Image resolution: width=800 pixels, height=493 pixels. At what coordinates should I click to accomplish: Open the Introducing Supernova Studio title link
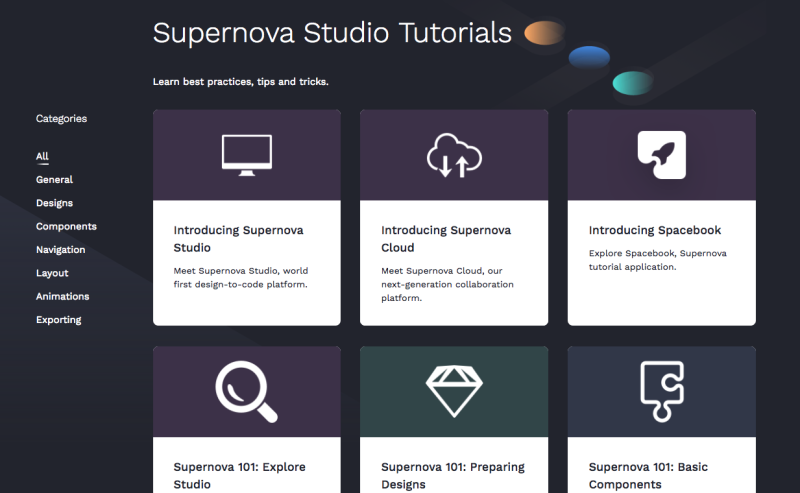pyautogui.click(x=238, y=239)
